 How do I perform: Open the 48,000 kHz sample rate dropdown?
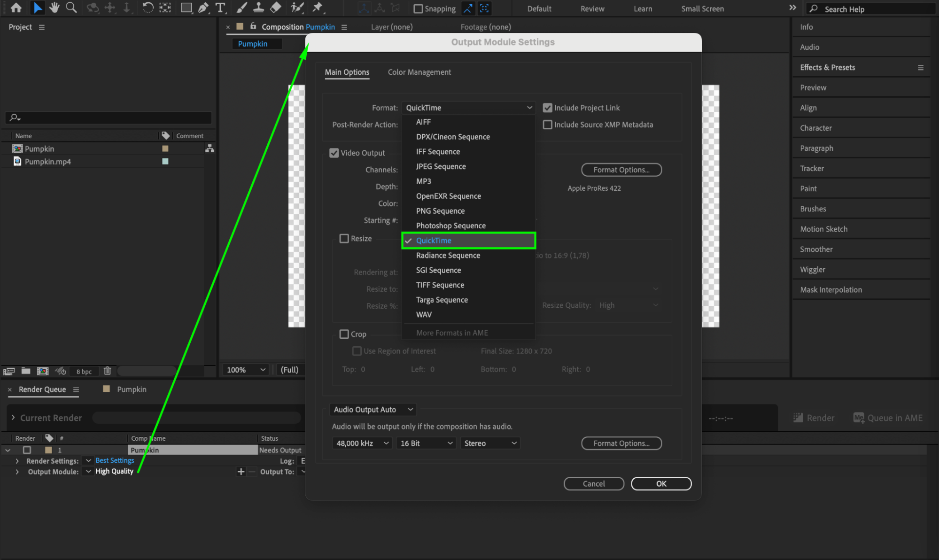pos(362,443)
